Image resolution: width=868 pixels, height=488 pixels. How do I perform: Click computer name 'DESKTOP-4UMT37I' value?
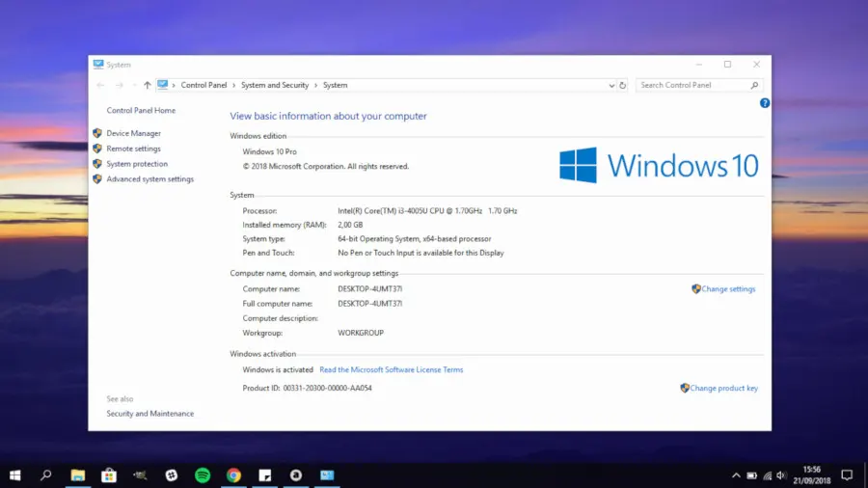tap(369, 288)
